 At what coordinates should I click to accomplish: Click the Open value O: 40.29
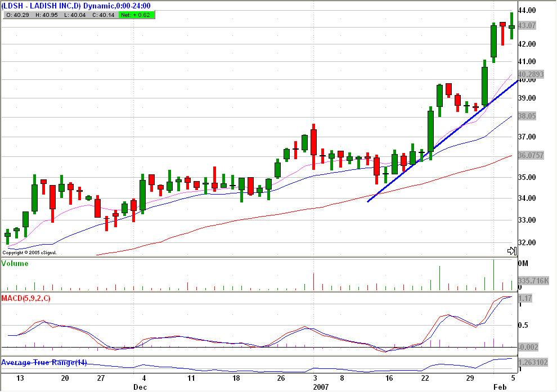point(17,15)
